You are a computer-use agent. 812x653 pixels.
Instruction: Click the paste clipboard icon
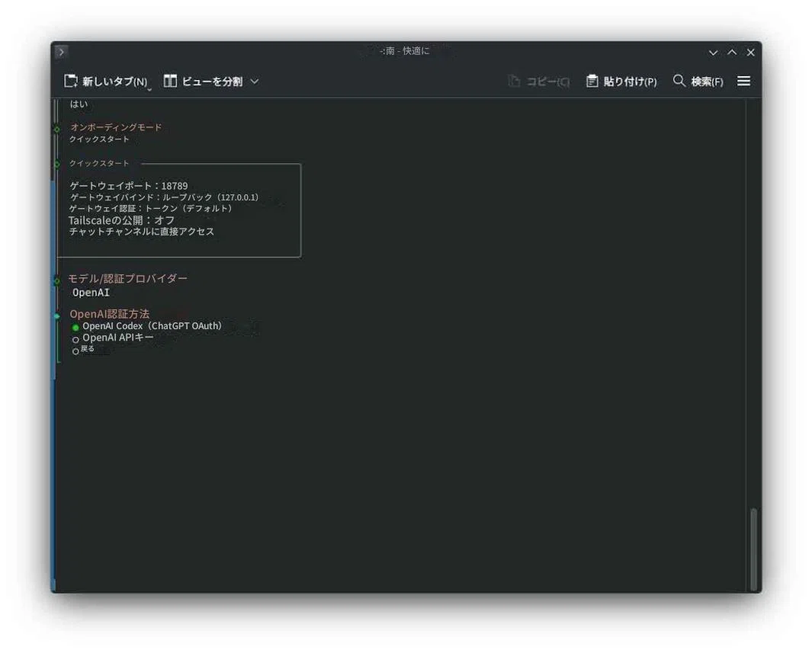click(x=592, y=81)
